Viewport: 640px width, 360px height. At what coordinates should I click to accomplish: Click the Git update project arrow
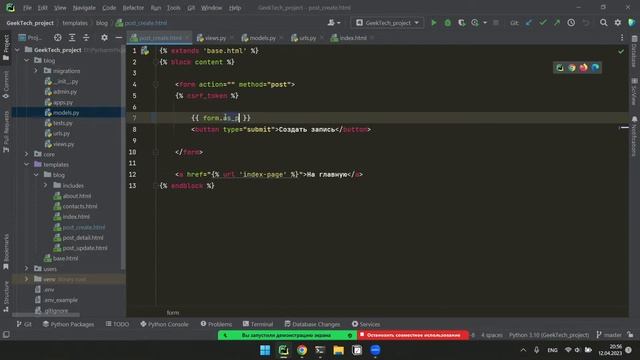[x=529, y=23]
